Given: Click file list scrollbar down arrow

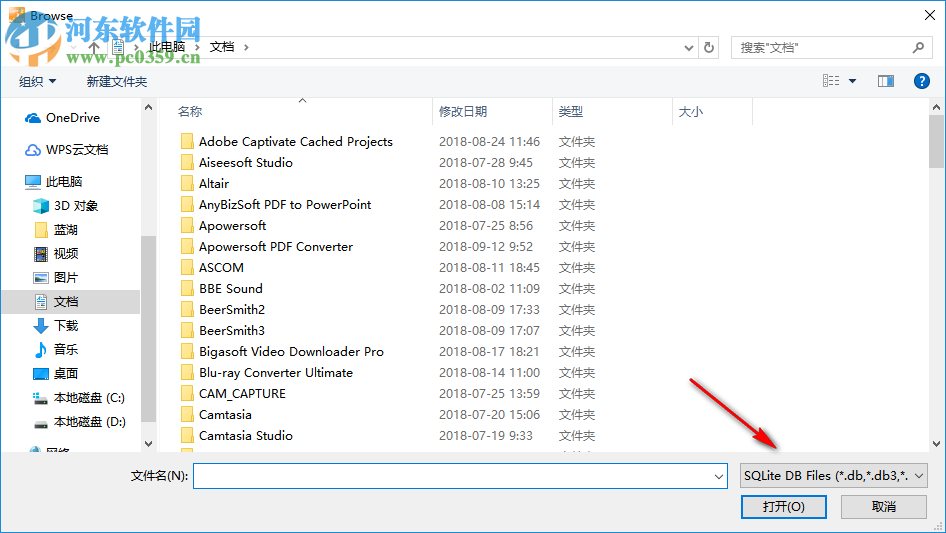Looking at the screenshot, I should coord(936,444).
